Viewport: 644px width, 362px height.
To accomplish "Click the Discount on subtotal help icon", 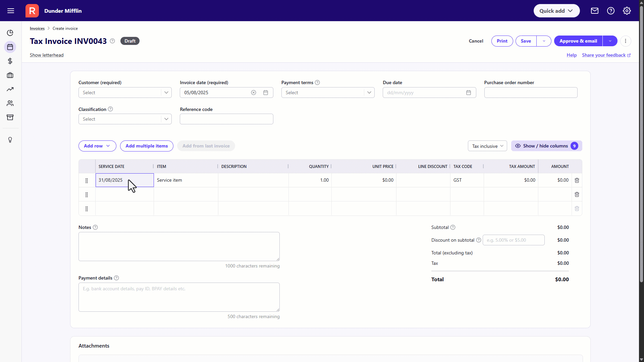I will point(479,240).
